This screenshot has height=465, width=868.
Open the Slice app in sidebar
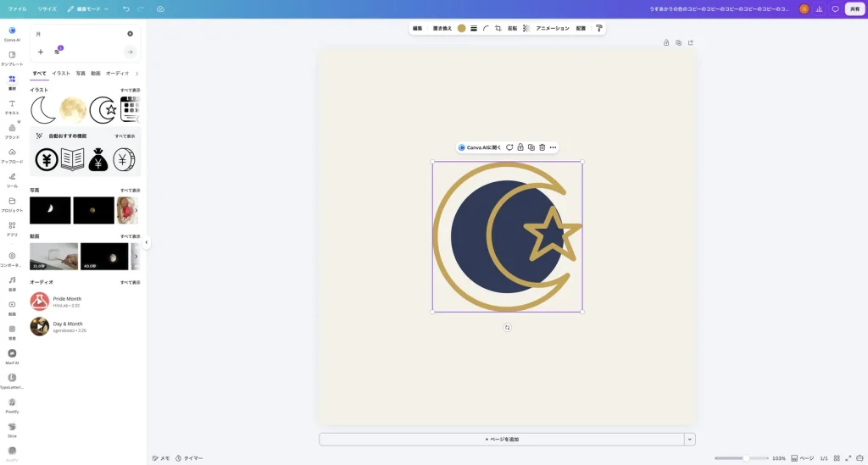coord(12,429)
